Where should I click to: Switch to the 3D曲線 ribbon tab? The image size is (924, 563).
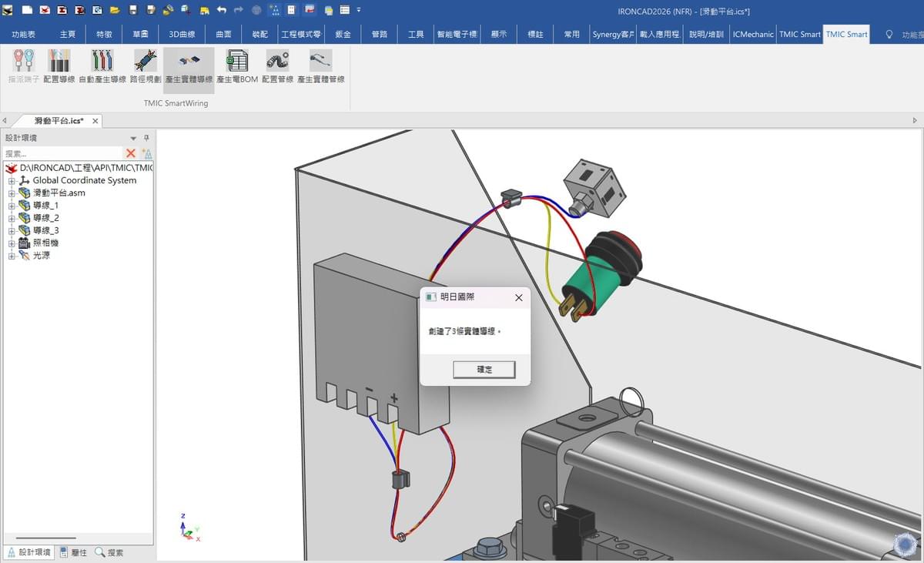[182, 35]
